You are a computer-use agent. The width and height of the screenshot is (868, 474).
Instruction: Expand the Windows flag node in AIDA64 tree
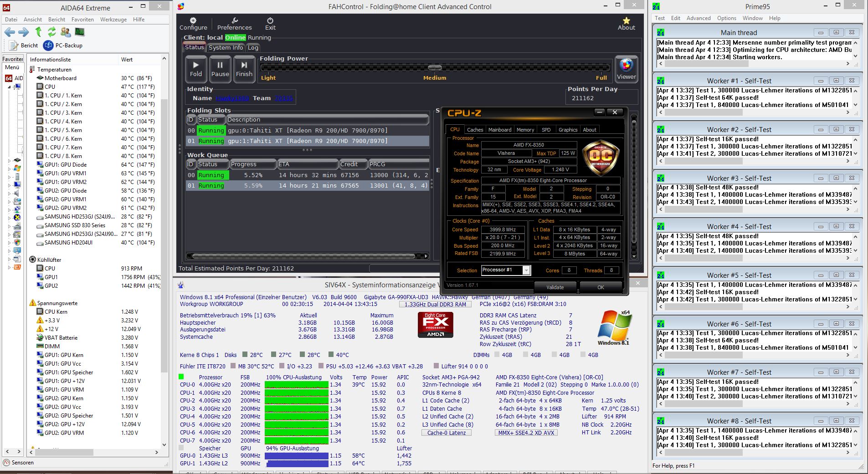click(x=9, y=169)
